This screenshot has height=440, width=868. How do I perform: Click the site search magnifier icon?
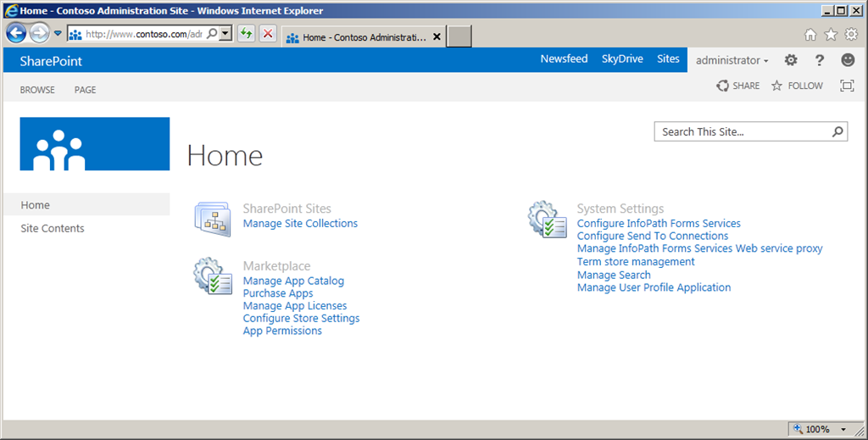pos(838,131)
